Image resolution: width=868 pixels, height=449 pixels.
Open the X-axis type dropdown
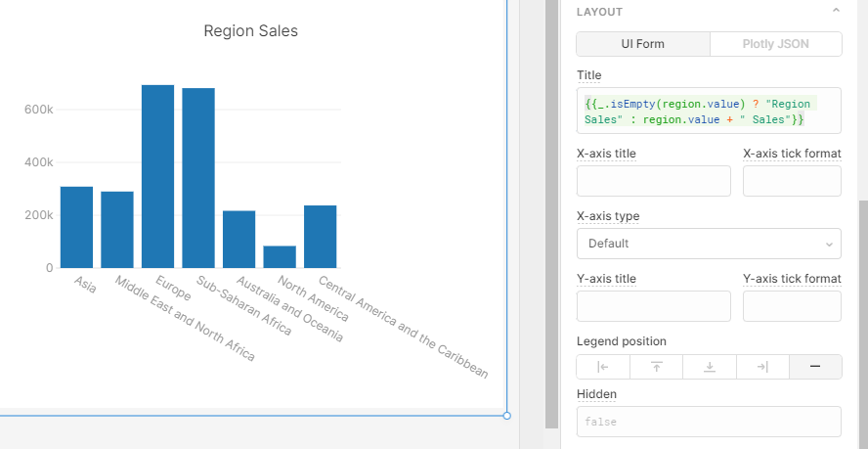pos(709,244)
